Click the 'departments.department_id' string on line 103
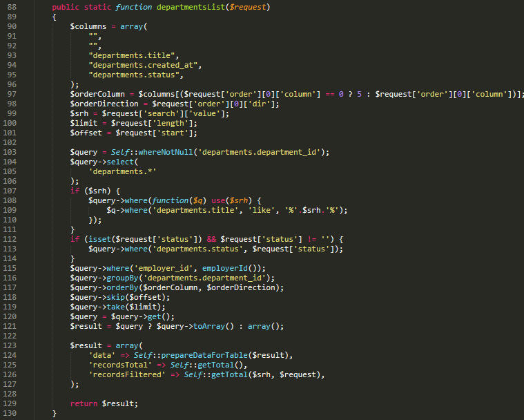Image resolution: width=524 pixels, height=420 pixels. point(259,153)
